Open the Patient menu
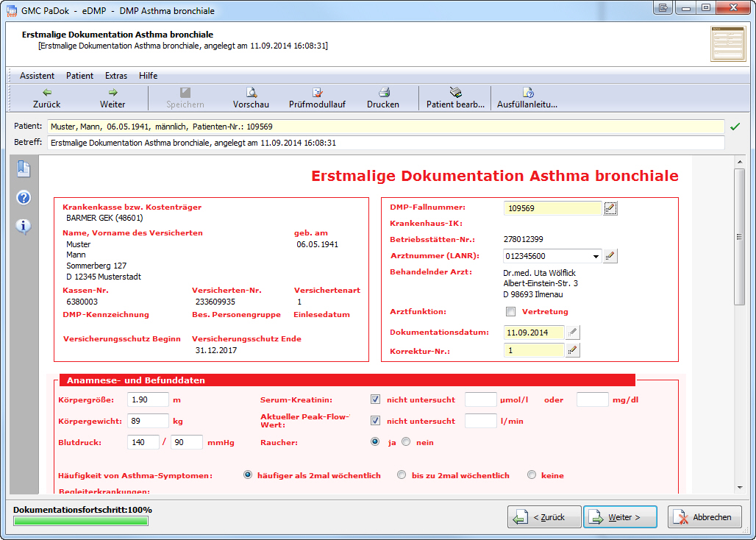Viewport: 756px width, 540px height. 80,76
